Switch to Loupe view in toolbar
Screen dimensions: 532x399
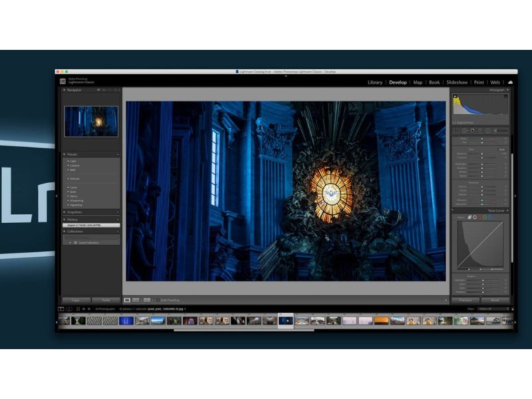pyautogui.click(x=128, y=301)
